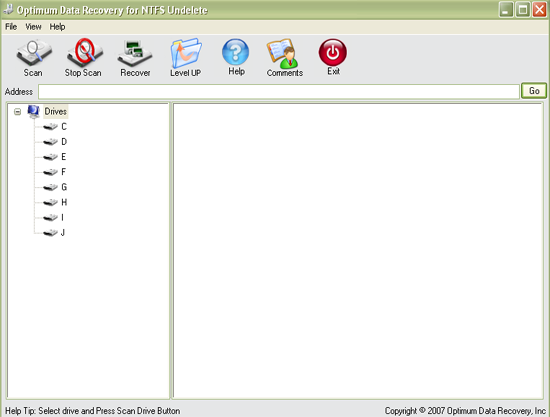Open the Help menu in menu bar
The width and height of the screenshot is (550, 417).
click(57, 27)
